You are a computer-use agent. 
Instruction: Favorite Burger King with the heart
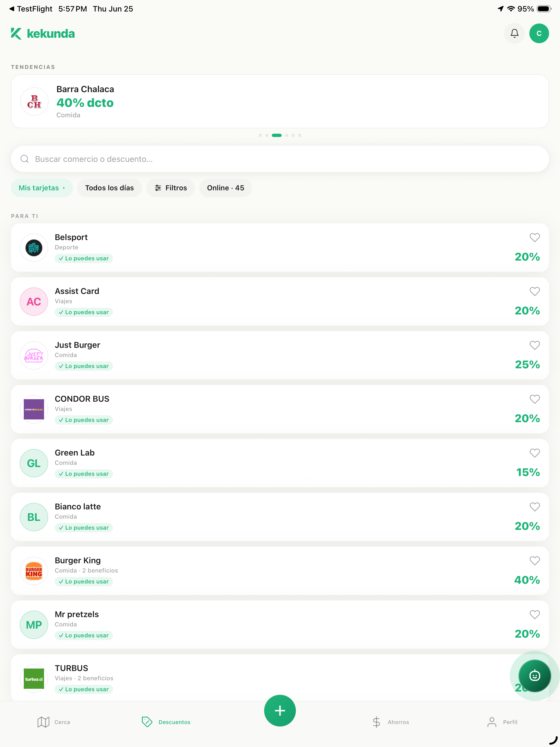click(534, 561)
